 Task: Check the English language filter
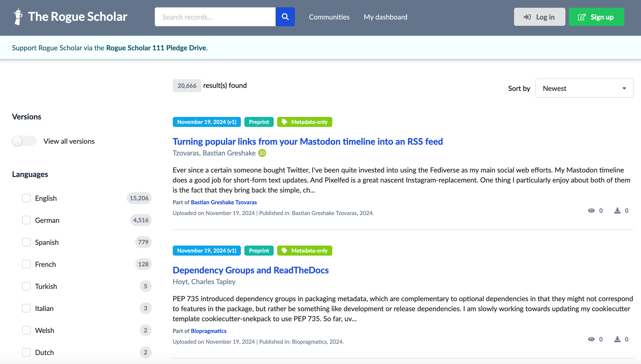26,198
